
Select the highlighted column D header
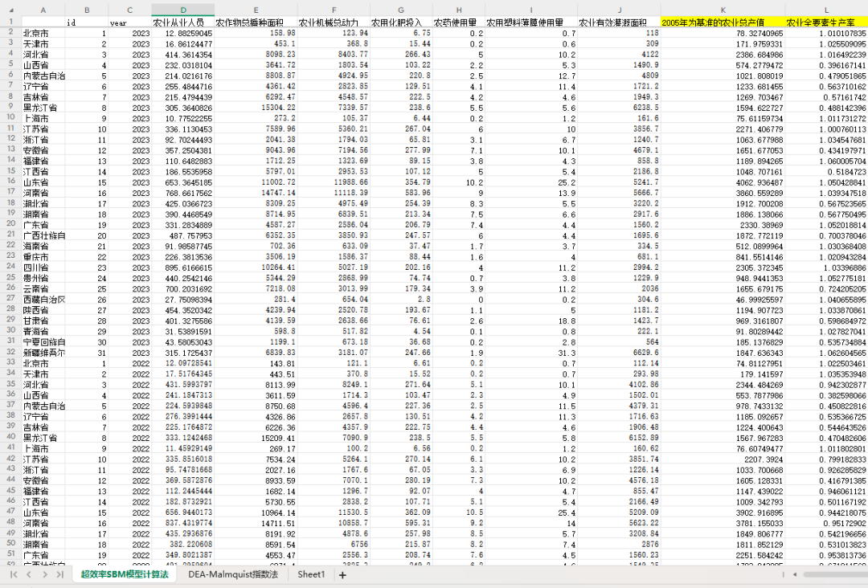click(183, 10)
